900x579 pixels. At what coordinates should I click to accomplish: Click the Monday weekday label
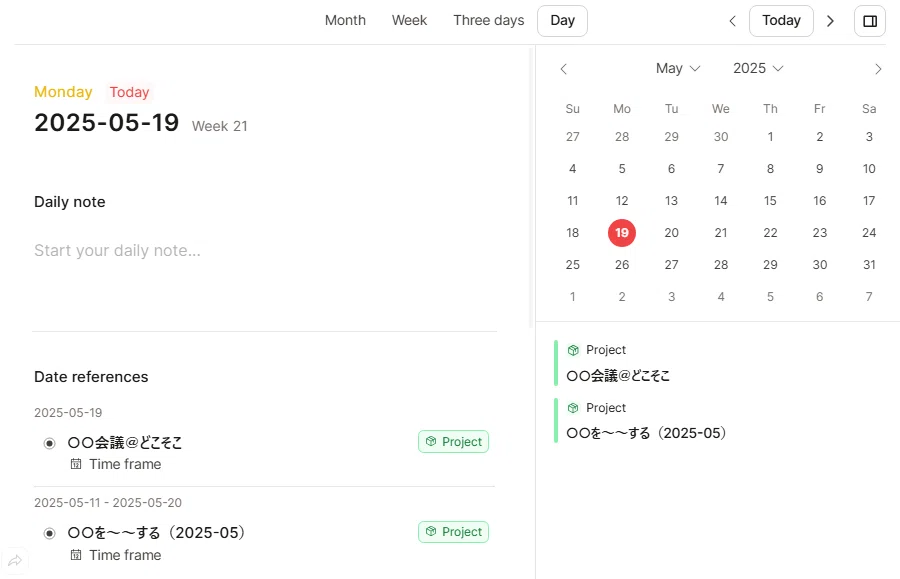pos(63,92)
